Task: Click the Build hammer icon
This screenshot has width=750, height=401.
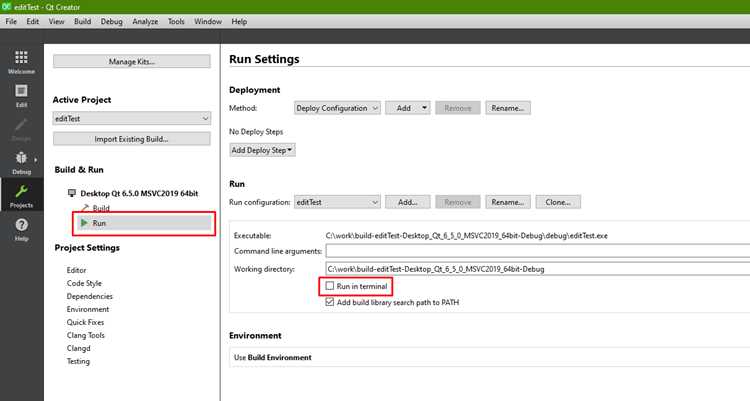Action: [x=85, y=208]
